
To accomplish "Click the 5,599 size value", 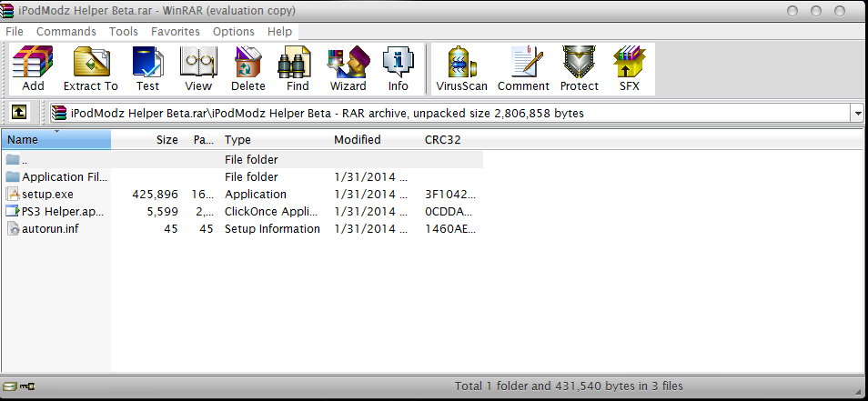I will 163,211.
